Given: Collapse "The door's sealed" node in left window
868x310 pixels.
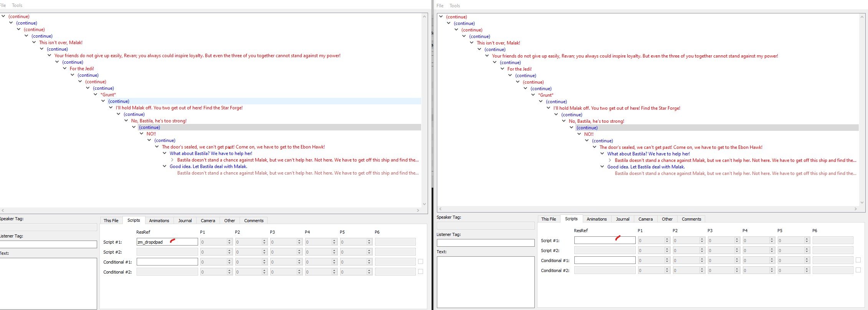Looking at the screenshot, I should point(157,147).
